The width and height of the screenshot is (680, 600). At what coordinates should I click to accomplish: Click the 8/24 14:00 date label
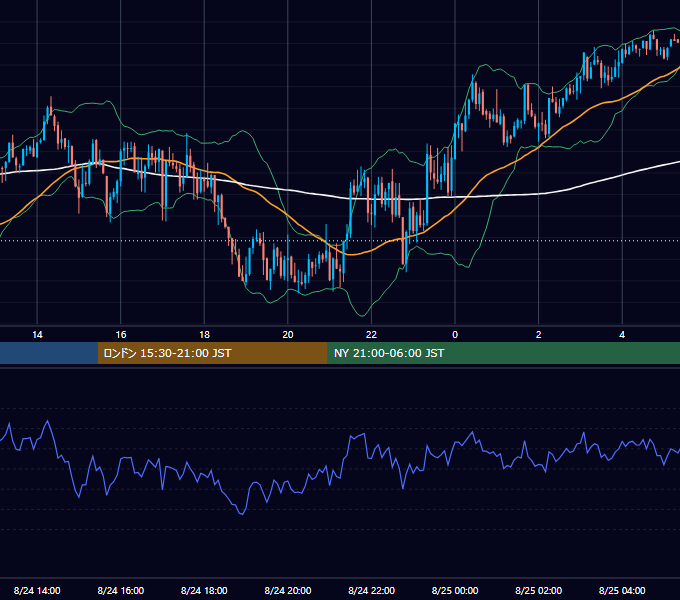(x=37, y=590)
